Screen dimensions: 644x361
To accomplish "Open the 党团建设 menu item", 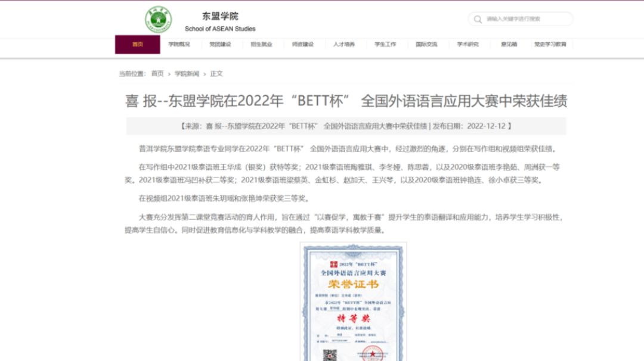I will click(x=221, y=45).
